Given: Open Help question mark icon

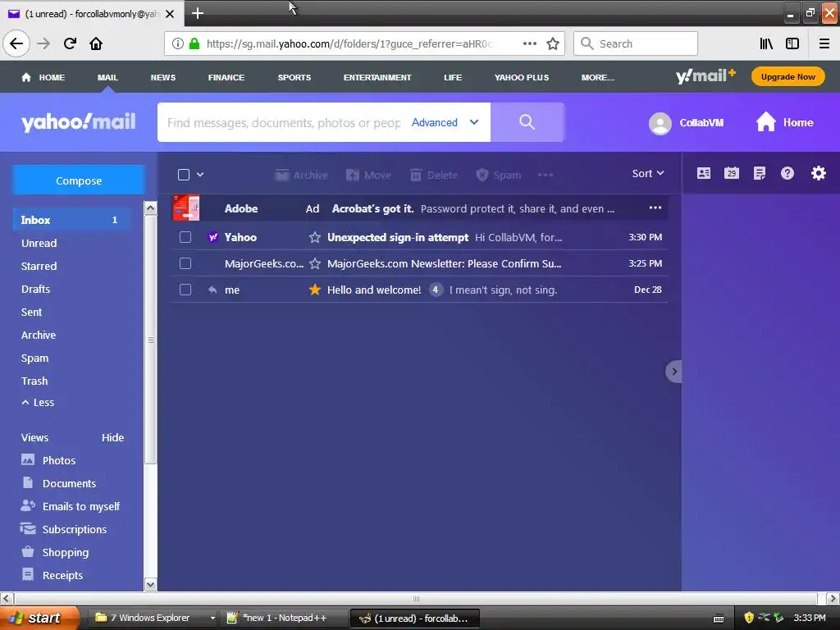Looking at the screenshot, I should [x=787, y=173].
